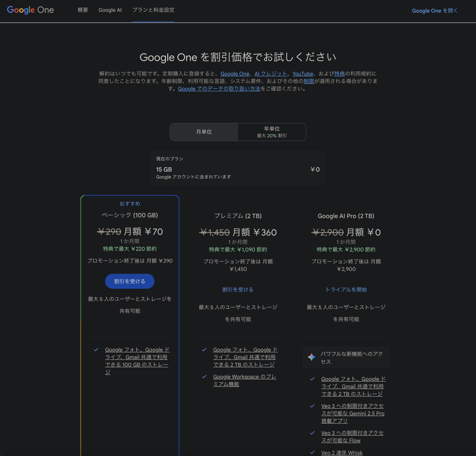Open the 100 GB のストレージ feature link
Screen dimensions: 476x456
click(x=137, y=361)
